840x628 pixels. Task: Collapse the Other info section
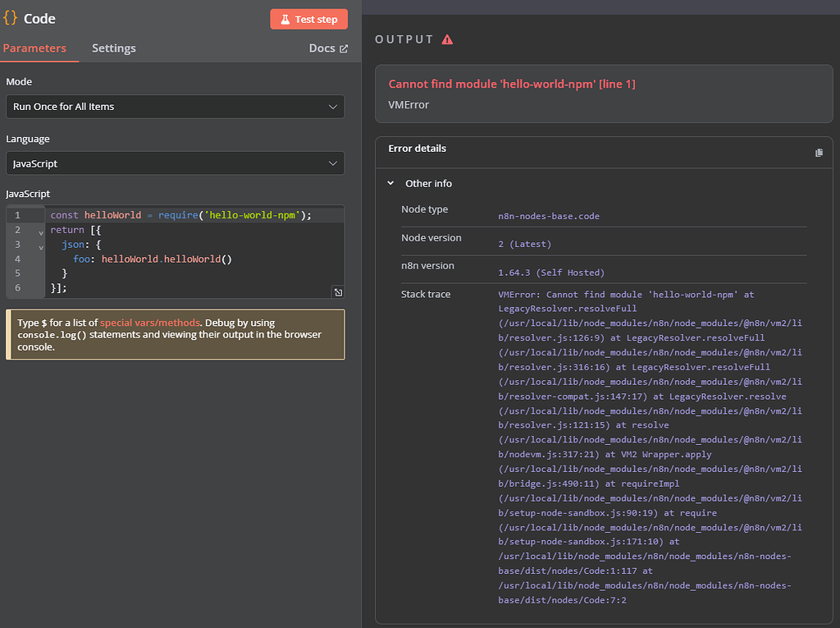pyautogui.click(x=389, y=183)
